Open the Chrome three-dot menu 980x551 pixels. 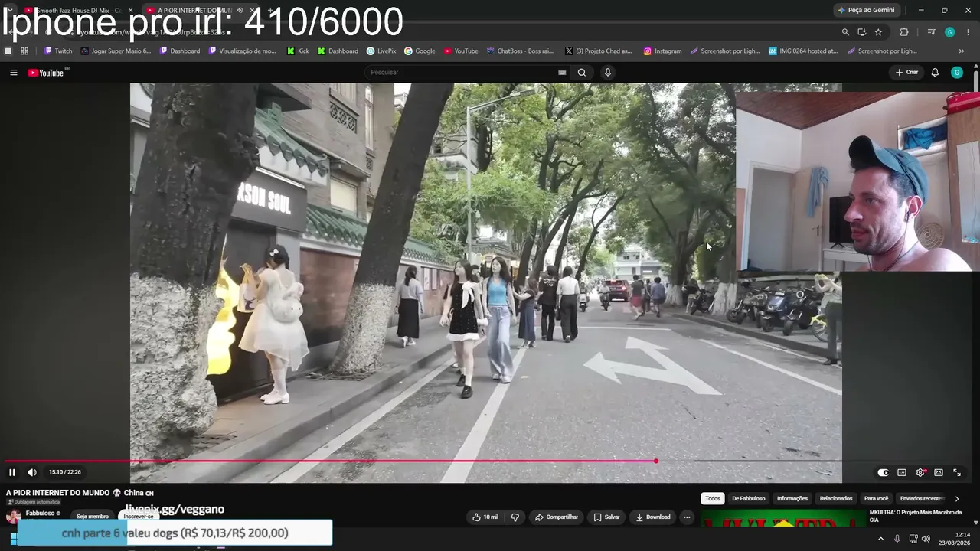point(969,32)
